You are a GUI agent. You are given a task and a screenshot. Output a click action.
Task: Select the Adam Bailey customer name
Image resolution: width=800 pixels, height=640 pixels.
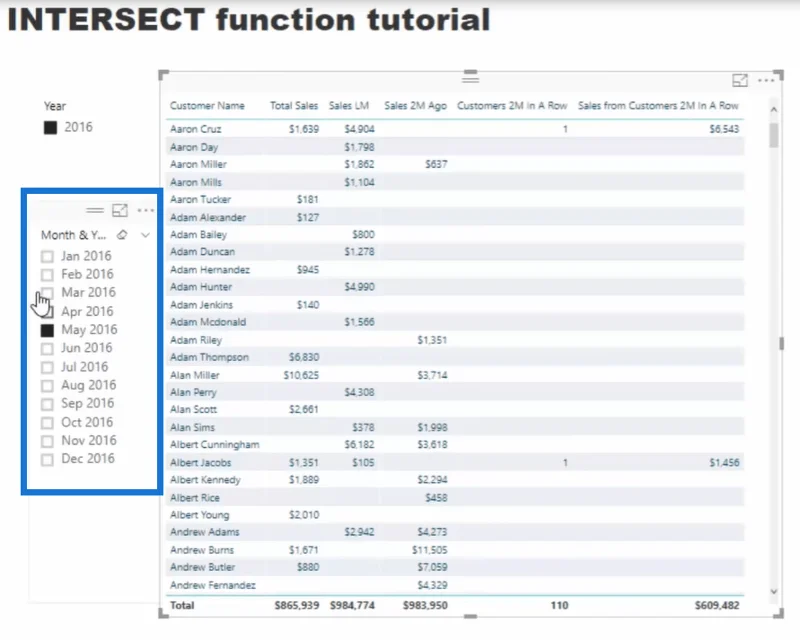click(x=198, y=235)
